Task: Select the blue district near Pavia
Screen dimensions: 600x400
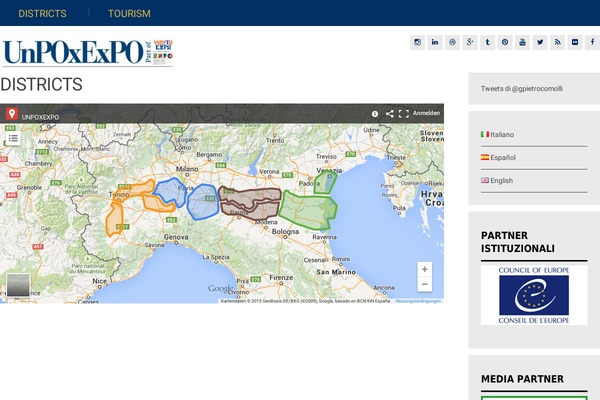Action: (171, 191)
